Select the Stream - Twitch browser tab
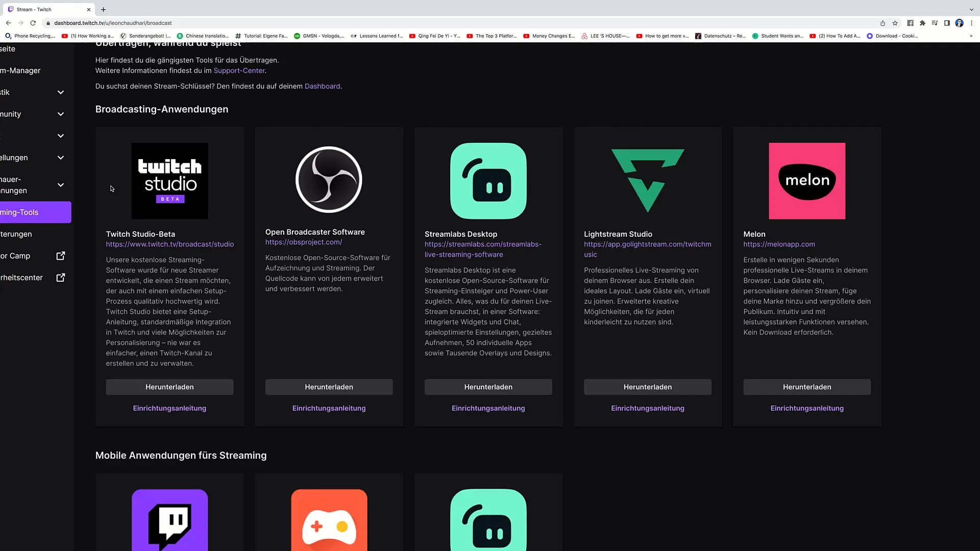This screenshot has height=551, width=980. point(48,9)
